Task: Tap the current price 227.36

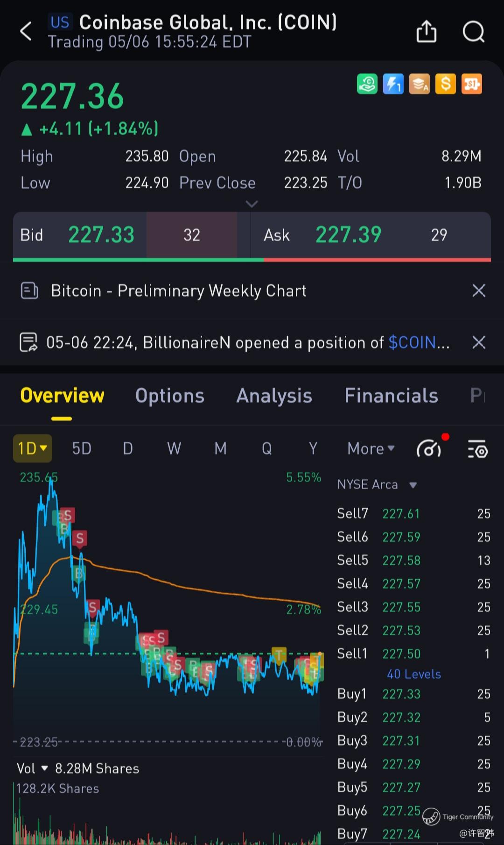Action: (x=72, y=96)
